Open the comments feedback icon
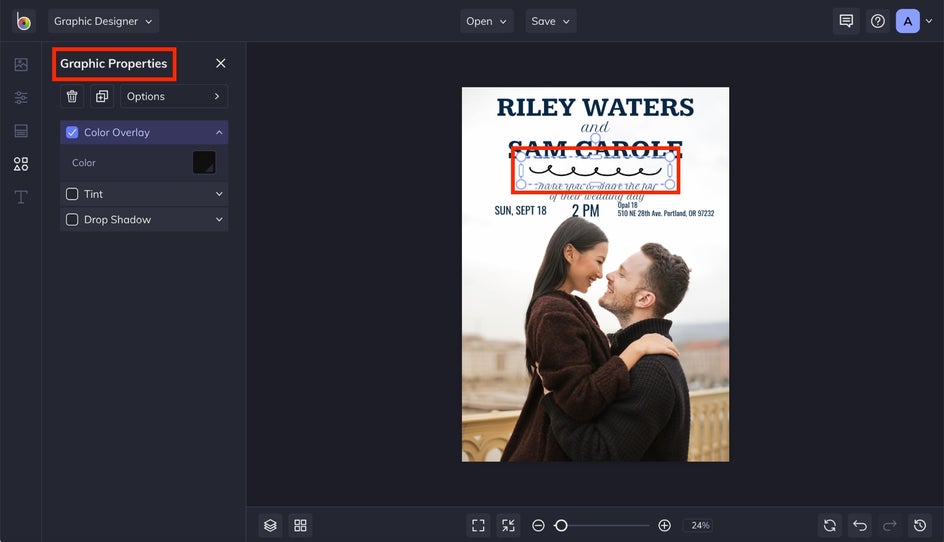Image resolution: width=944 pixels, height=542 pixels. (x=846, y=21)
